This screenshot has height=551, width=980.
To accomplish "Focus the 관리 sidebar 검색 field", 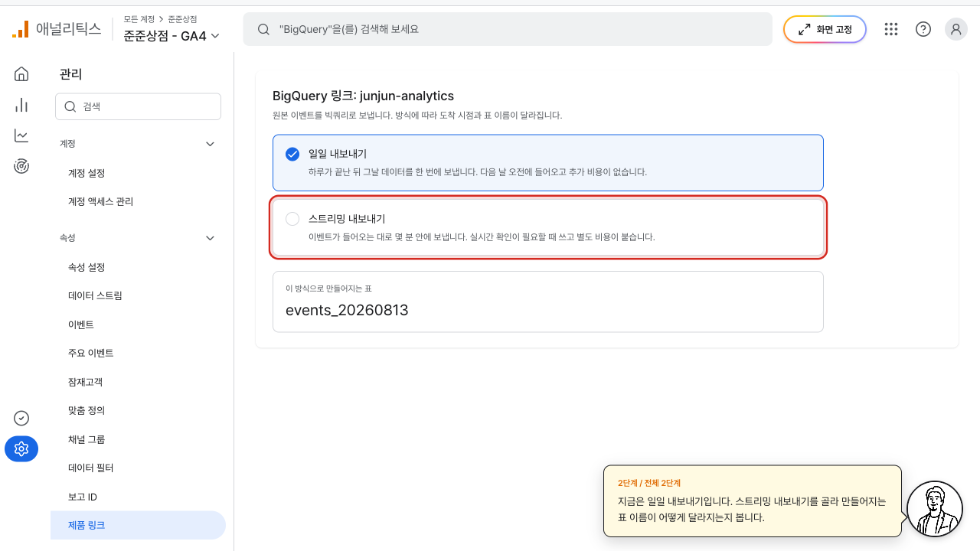I will point(138,106).
